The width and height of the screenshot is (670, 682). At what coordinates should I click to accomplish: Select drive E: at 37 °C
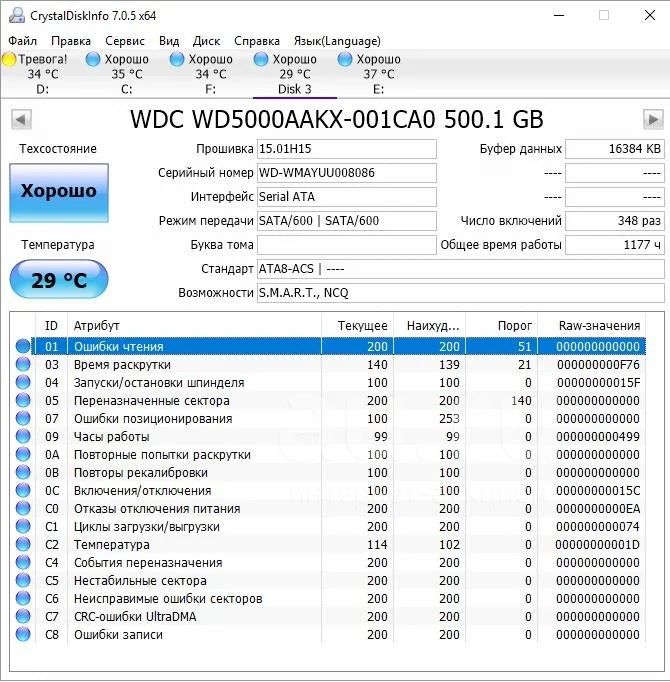click(x=379, y=74)
